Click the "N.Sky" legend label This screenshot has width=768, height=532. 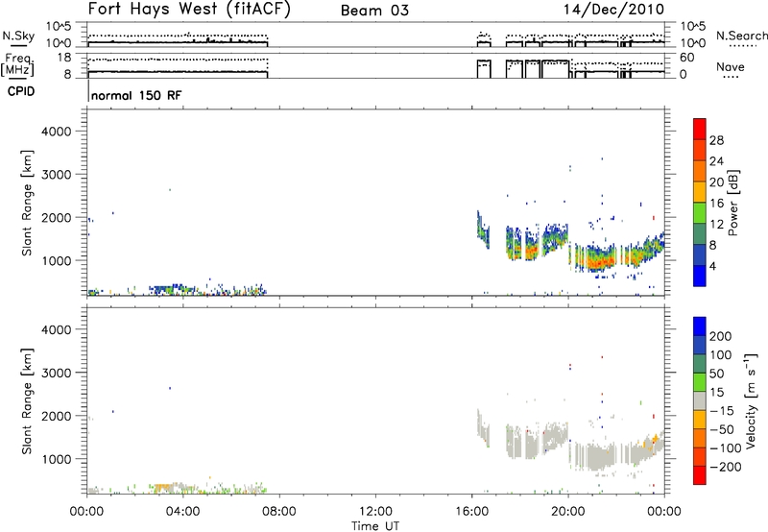(18, 36)
